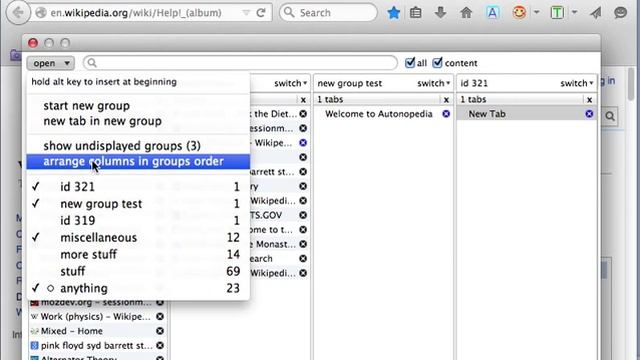Click the browser back arrow button
The image size is (640, 360).
pyautogui.click(x=18, y=13)
